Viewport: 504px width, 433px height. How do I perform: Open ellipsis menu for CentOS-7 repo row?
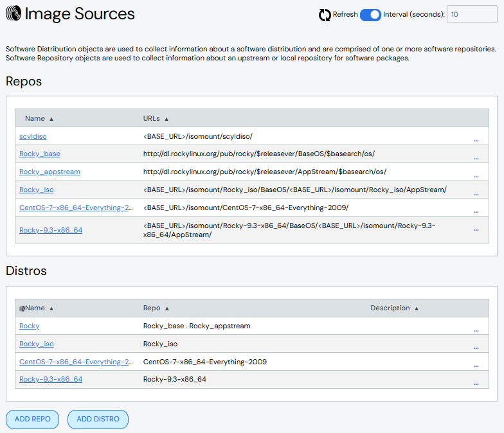point(476,212)
